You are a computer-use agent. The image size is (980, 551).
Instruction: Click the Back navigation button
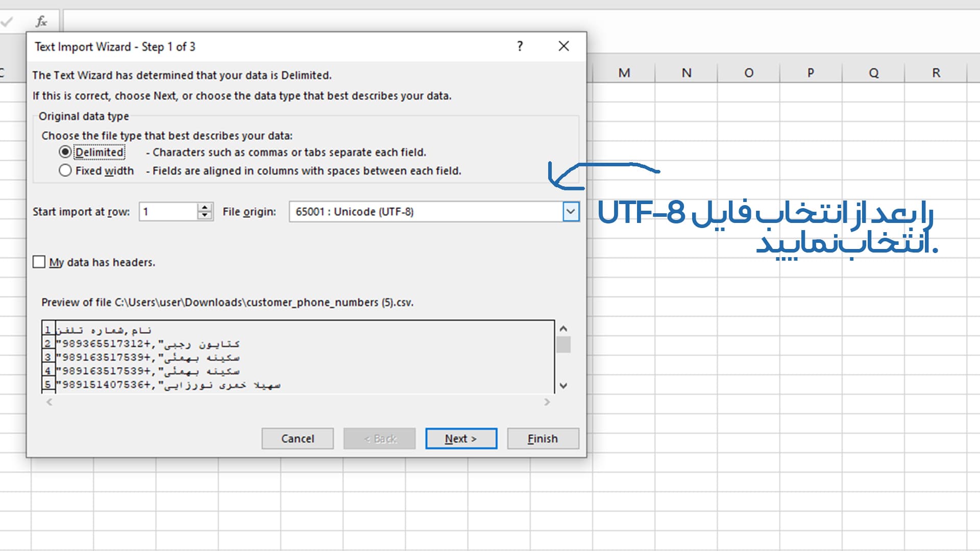pyautogui.click(x=380, y=439)
